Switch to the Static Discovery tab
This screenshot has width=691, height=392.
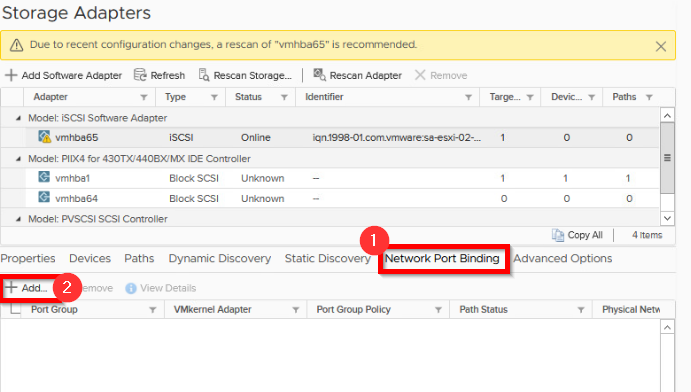tap(327, 259)
